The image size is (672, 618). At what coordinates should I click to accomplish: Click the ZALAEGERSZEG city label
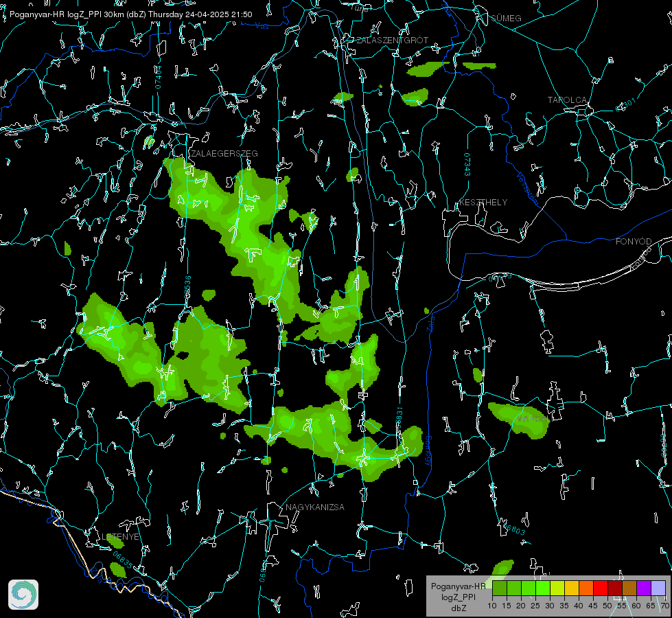click(x=224, y=154)
